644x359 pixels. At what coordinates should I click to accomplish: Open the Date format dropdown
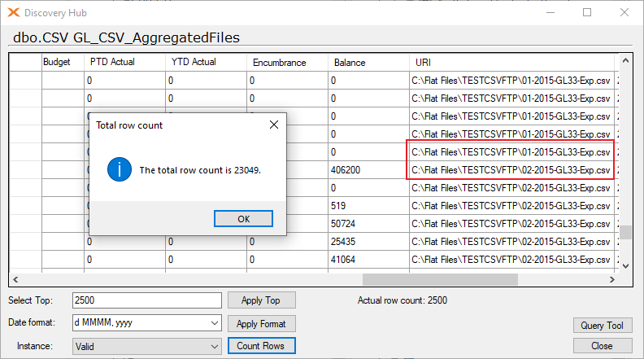[x=215, y=323]
